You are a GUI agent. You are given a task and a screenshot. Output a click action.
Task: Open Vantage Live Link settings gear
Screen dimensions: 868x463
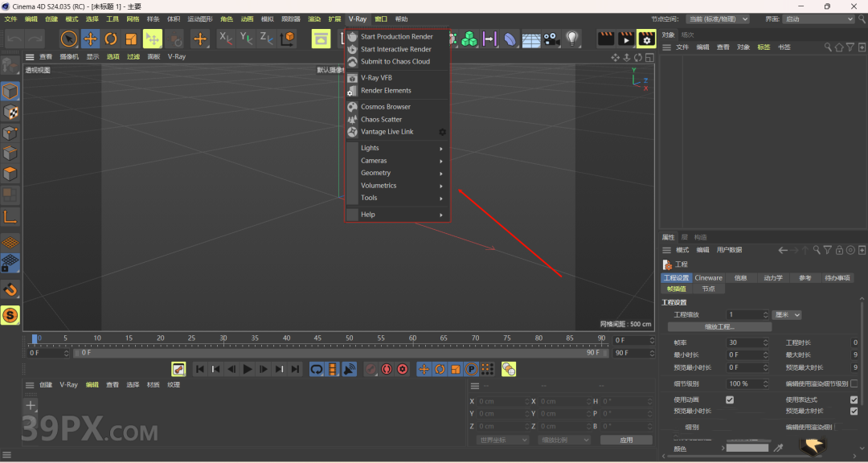[x=442, y=132]
